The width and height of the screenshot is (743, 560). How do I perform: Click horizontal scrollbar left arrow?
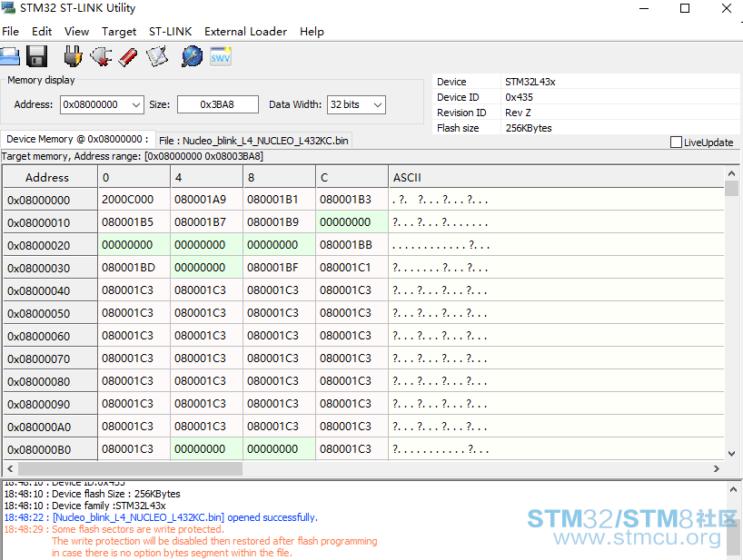(x=10, y=468)
